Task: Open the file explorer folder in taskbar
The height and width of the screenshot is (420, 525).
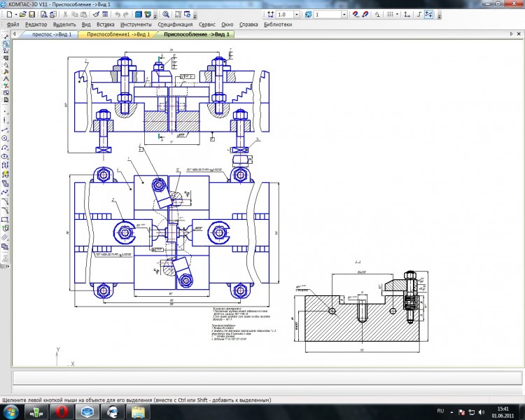Action: coord(138,412)
